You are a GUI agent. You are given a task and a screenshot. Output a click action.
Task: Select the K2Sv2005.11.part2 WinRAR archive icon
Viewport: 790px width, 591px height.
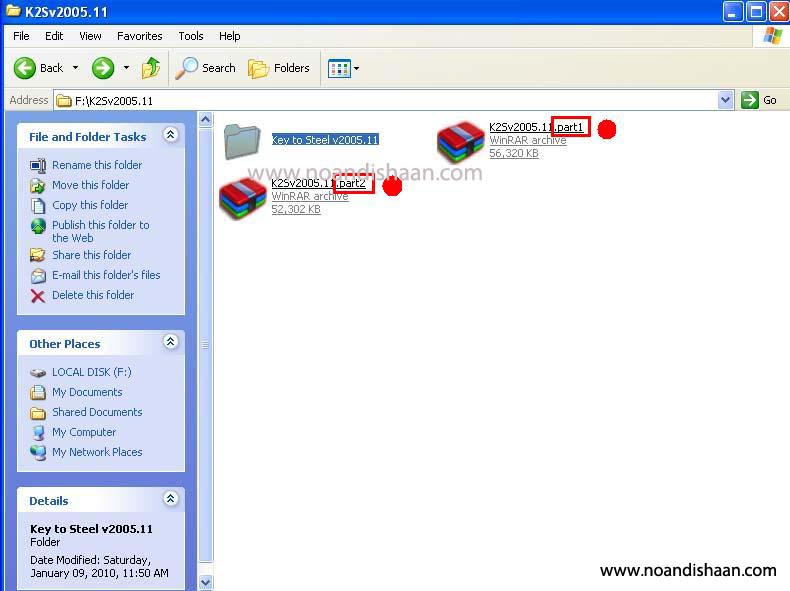click(242, 198)
